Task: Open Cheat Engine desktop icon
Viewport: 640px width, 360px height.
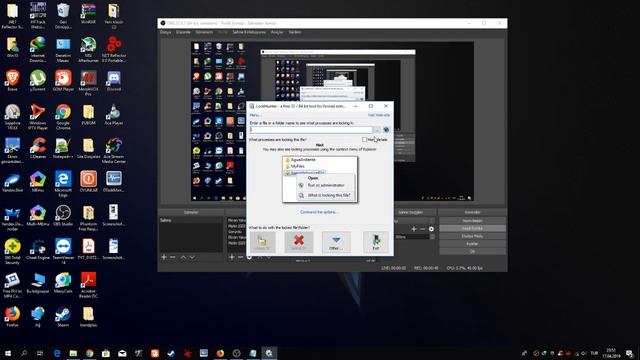Action: tap(38, 249)
